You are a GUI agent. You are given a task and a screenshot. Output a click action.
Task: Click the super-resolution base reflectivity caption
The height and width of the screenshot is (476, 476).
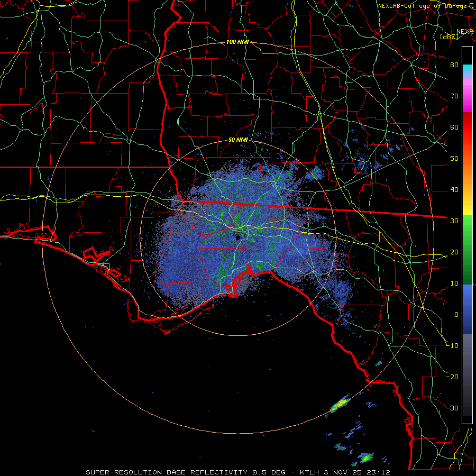coord(237,472)
